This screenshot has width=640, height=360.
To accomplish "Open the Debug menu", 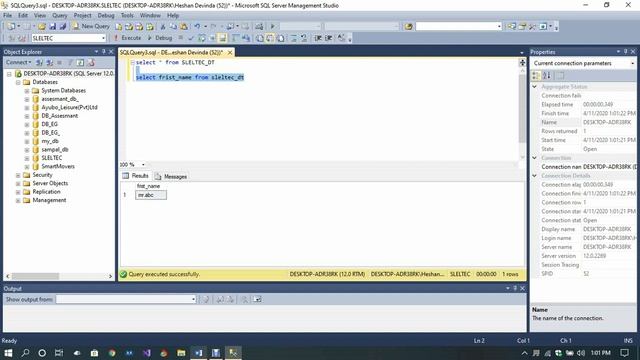I will click(106, 15).
